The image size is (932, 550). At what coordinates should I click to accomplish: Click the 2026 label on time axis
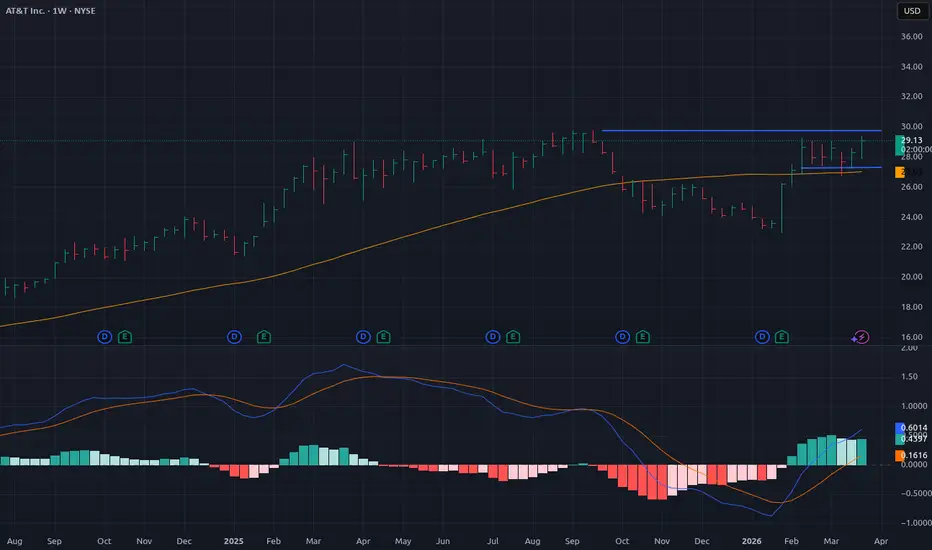pos(752,541)
